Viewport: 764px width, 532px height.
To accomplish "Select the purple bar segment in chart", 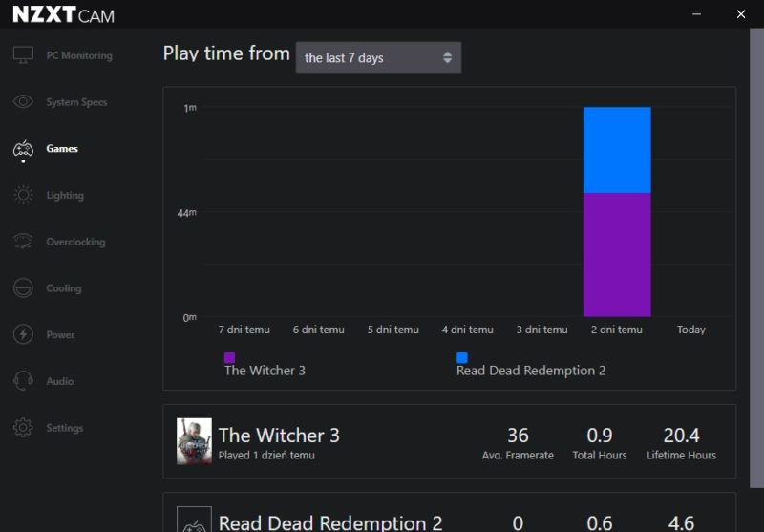I will pyautogui.click(x=617, y=254).
